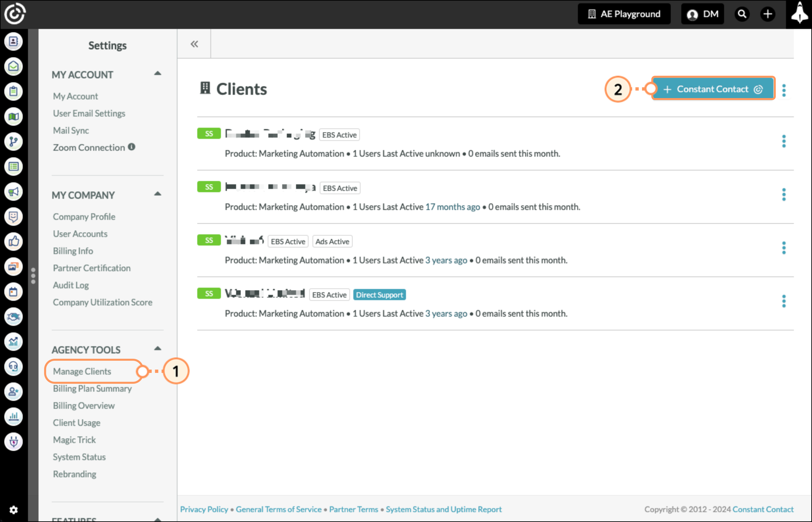Open the Zoom Connection info icon
This screenshot has width=812, height=522.
132,147
